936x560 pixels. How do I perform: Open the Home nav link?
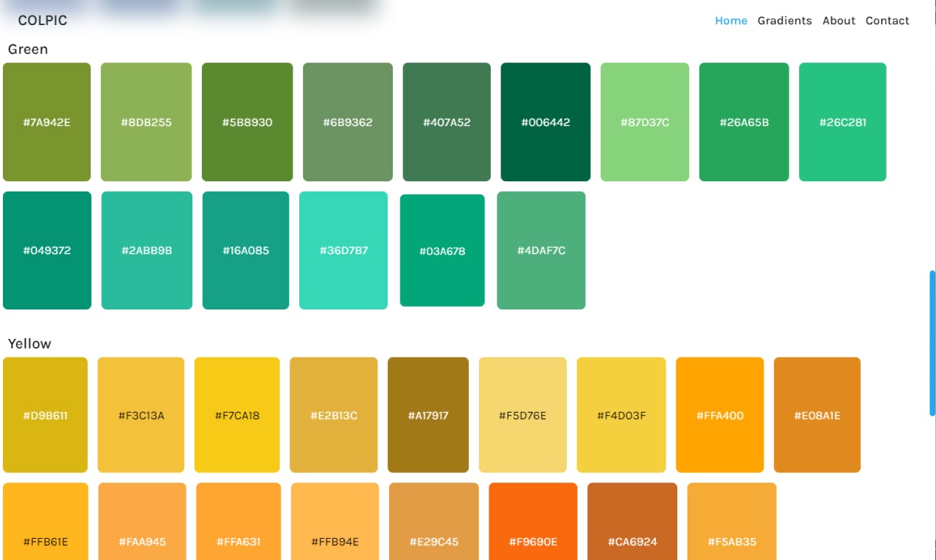click(x=731, y=21)
